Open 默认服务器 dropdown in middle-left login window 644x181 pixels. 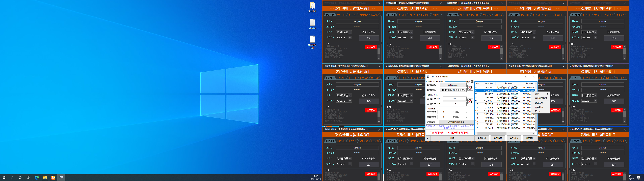click(x=344, y=96)
